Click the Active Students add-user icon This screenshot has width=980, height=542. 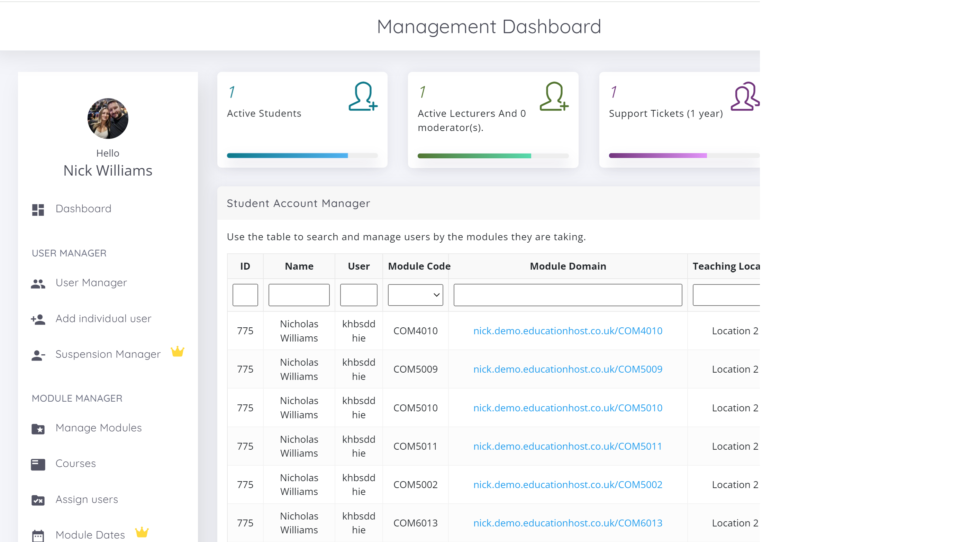(363, 96)
